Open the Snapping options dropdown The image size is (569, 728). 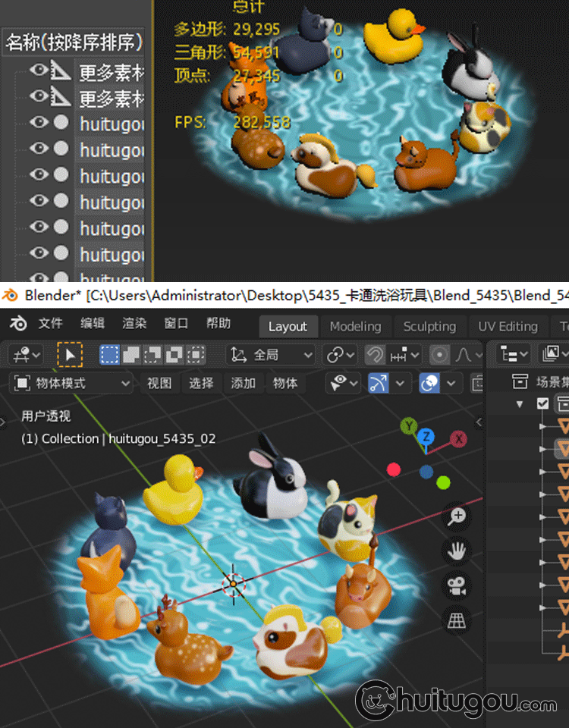(x=404, y=355)
